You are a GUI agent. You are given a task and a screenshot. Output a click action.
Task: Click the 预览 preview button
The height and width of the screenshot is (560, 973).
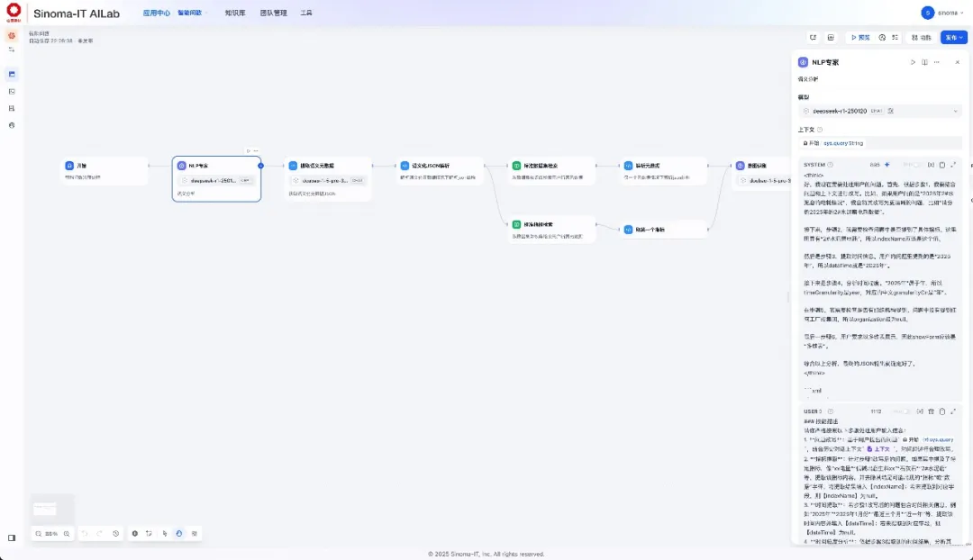coord(860,38)
